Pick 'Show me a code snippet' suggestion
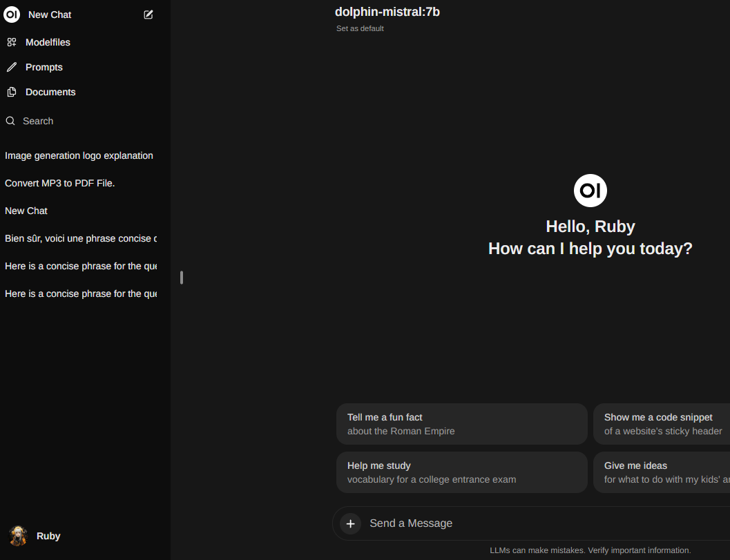The width and height of the screenshot is (730, 560). coord(661,424)
